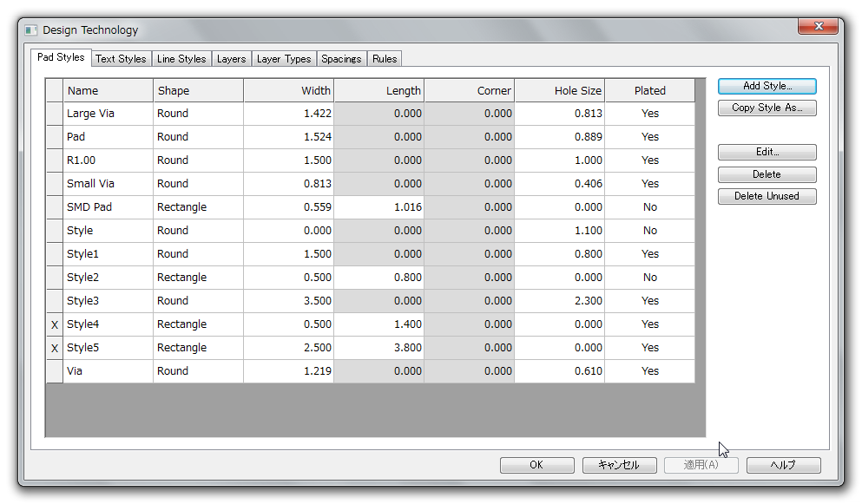
Task: Open the Line Styles tab
Action: pyautogui.click(x=181, y=59)
